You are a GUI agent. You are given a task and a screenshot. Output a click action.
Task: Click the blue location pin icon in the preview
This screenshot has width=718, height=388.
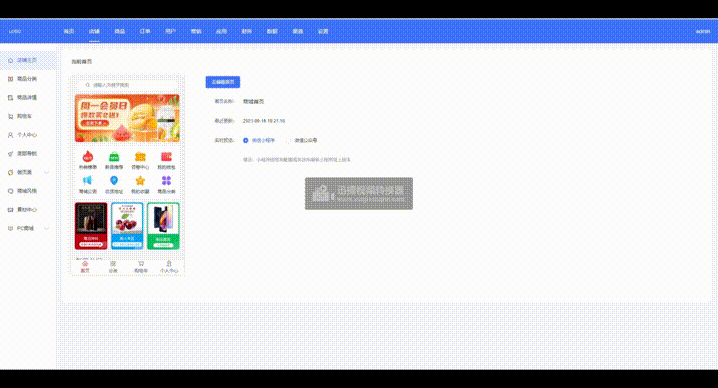pyautogui.click(x=114, y=180)
